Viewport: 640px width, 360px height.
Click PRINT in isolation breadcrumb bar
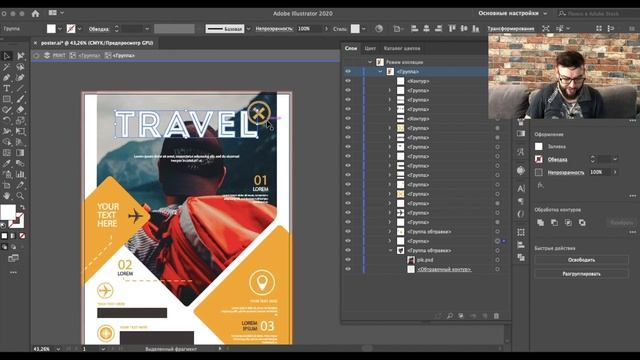click(x=59, y=56)
